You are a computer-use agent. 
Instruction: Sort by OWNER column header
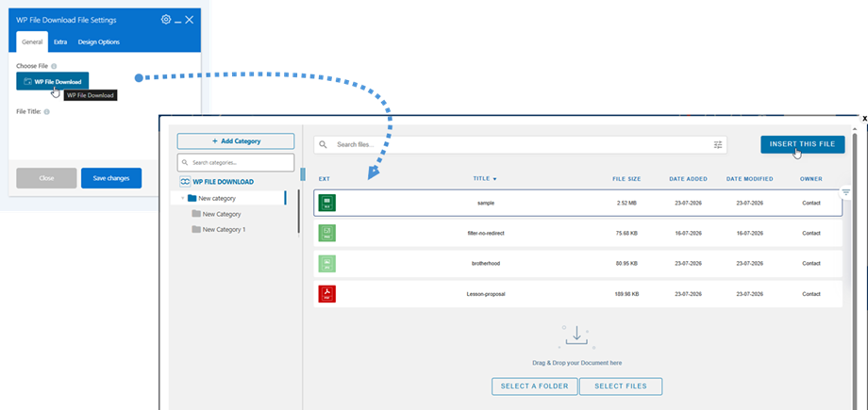(811, 179)
